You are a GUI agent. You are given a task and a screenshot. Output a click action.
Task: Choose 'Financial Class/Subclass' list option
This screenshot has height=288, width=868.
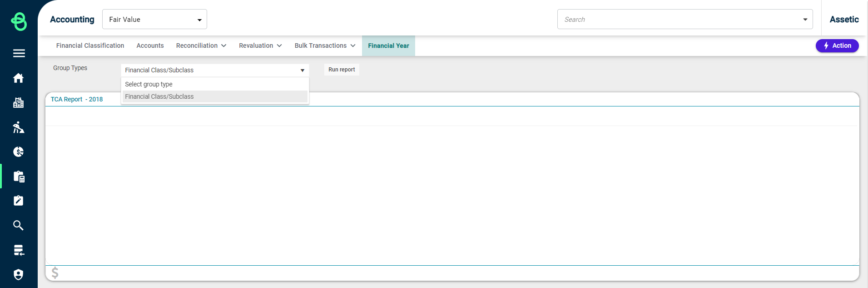pos(215,96)
